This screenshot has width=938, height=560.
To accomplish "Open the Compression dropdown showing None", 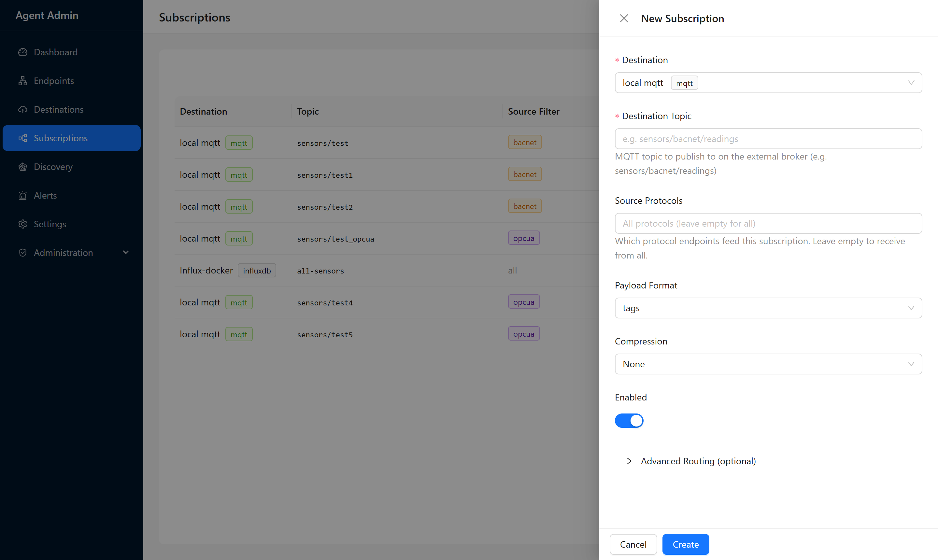I will 768,364.
